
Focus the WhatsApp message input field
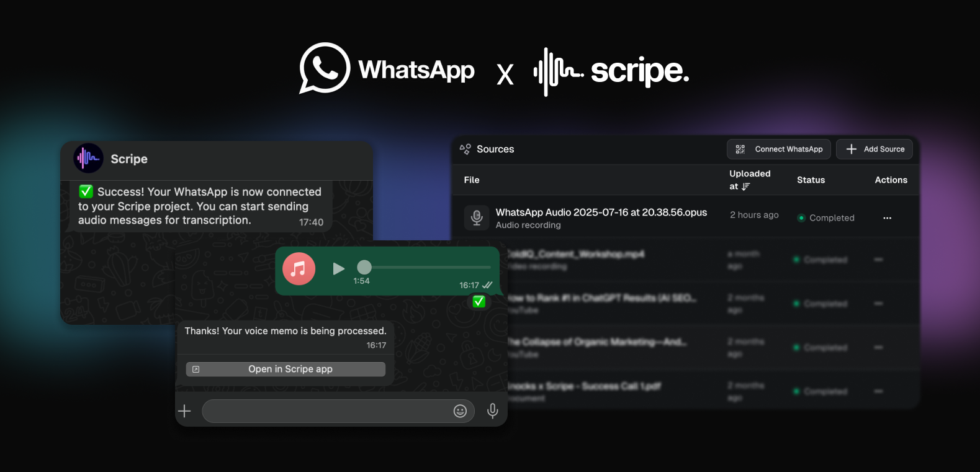click(338, 411)
